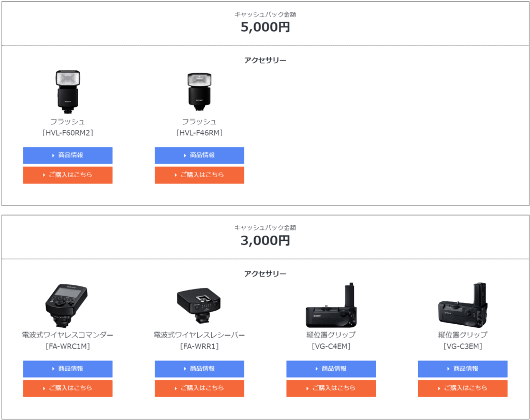Click the 電波式ワイヤレスコマンダー product name
This screenshot has height=420, width=530.
pyautogui.click(x=68, y=335)
